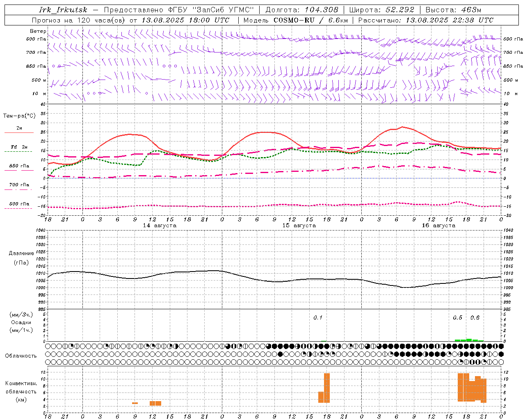Screen dimensions: 525x420
Task: Select the Осадки precipitation label
Action: coord(21,322)
